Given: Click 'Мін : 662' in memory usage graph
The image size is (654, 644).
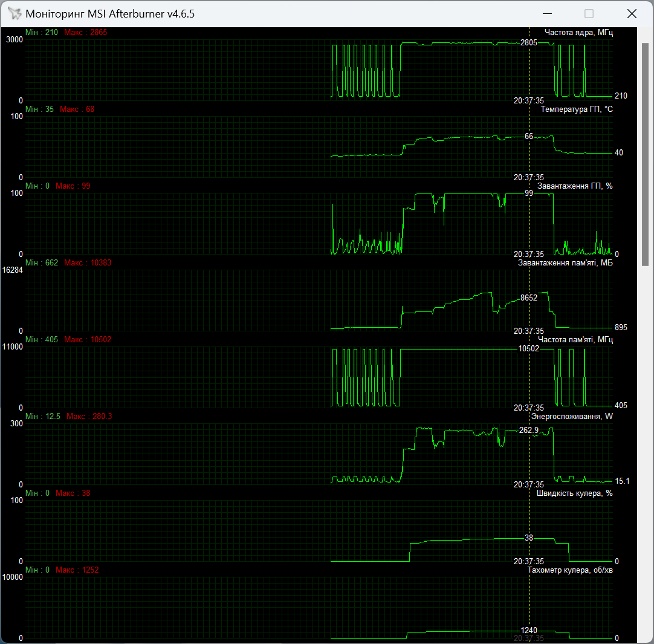Looking at the screenshot, I should click(x=41, y=263).
